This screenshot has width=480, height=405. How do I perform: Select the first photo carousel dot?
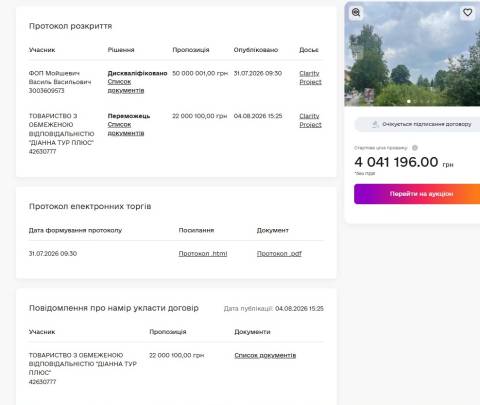pos(409,101)
